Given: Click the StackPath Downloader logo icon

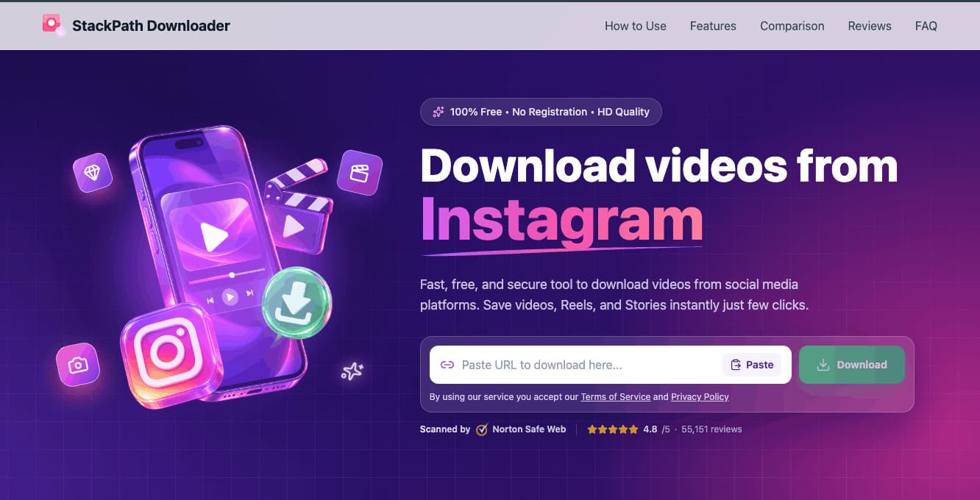Looking at the screenshot, I should click(x=54, y=25).
